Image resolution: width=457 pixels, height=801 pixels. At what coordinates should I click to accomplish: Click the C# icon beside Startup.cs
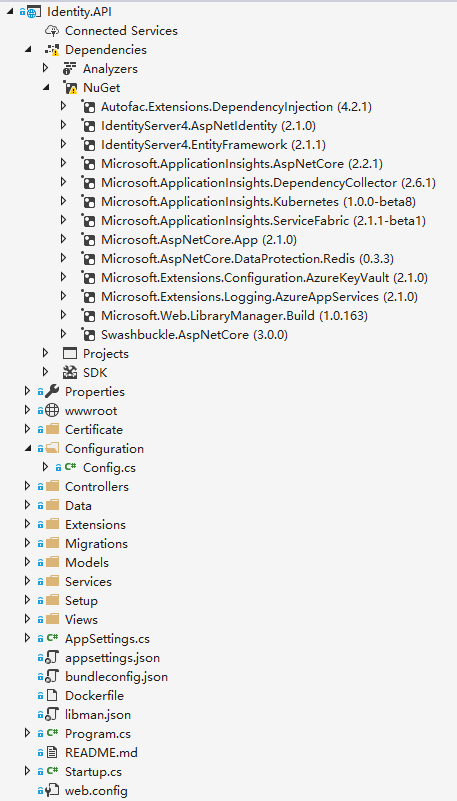52,771
